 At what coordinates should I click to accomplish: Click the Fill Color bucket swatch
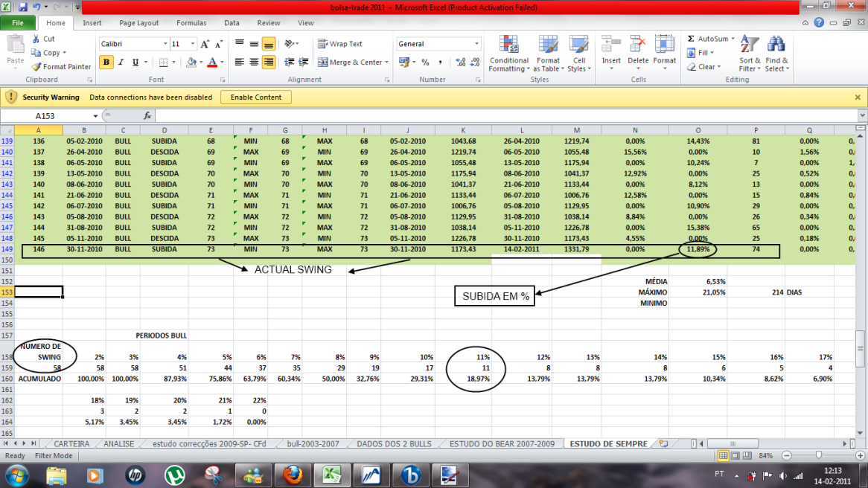[191, 62]
